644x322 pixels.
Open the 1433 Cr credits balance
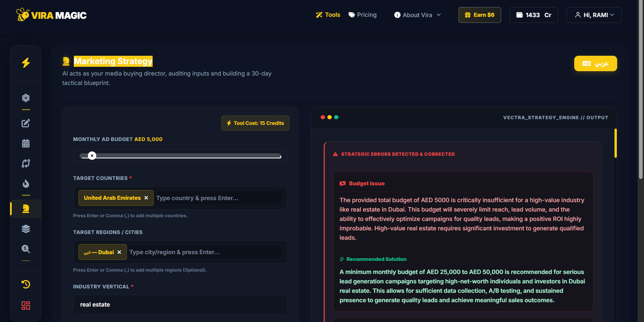click(534, 15)
